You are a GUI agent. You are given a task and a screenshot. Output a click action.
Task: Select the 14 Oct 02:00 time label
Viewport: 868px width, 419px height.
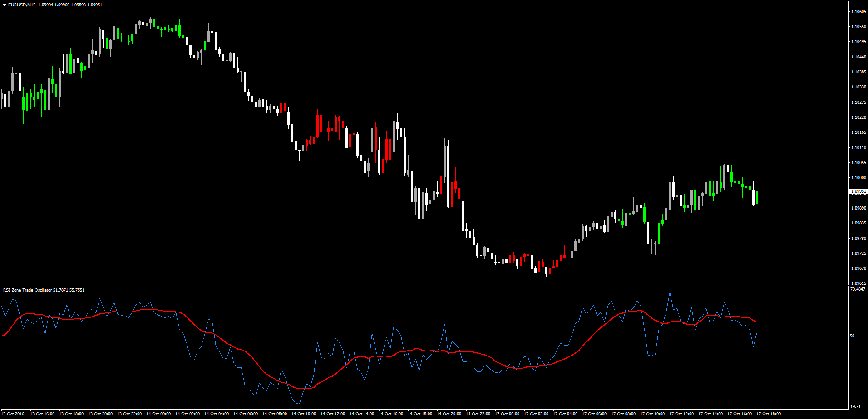187,414
